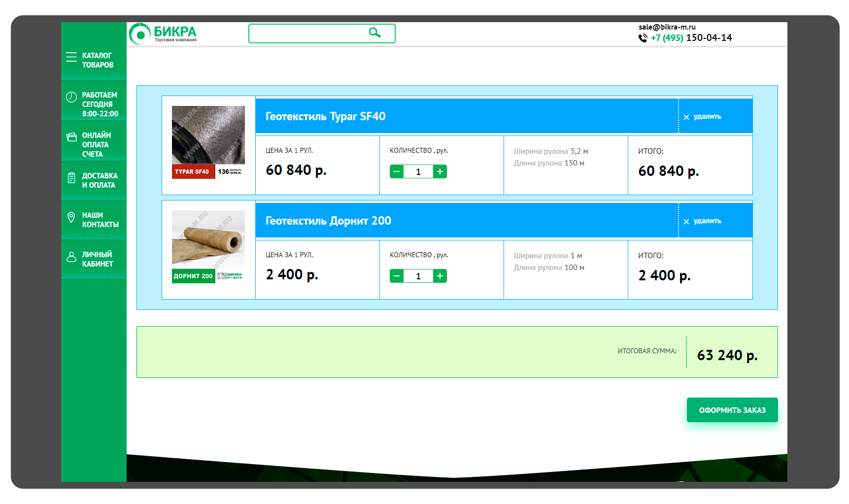Click inside the search input field

tap(322, 34)
